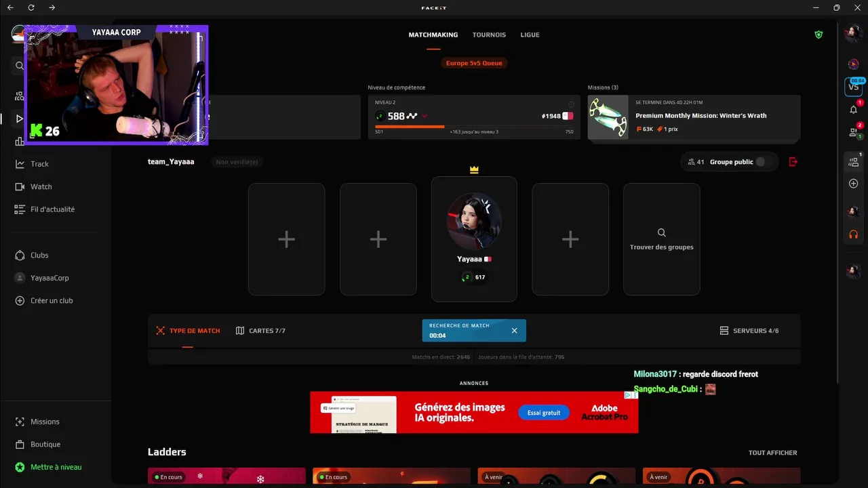Click the skill level progress bar
The width and height of the screenshot is (868, 488).
pos(474,126)
